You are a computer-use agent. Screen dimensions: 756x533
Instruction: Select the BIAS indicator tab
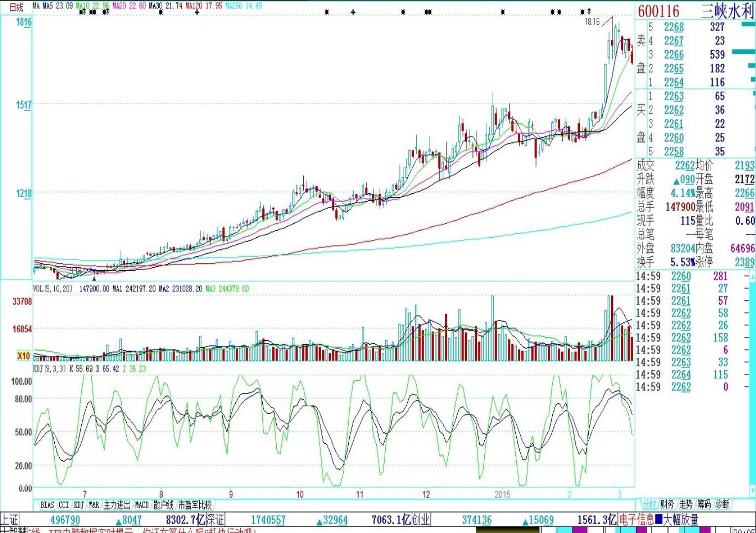47,505
